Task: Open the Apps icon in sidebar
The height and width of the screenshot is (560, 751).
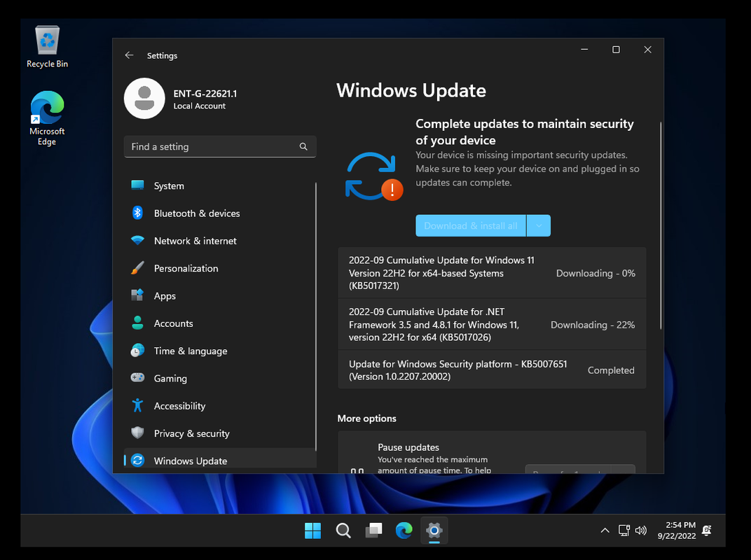Action: click(137, 295)
